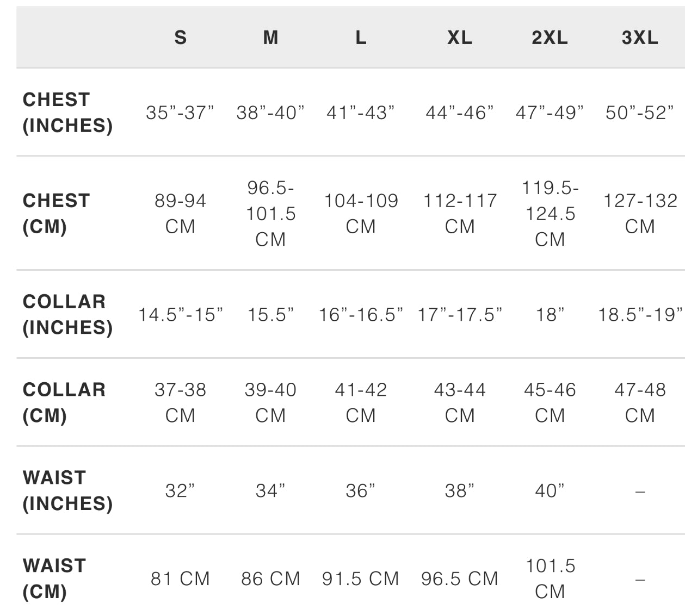Screen dimensions: 685x616
Task: Click the 81 CM waist cell
Action: 180,578
